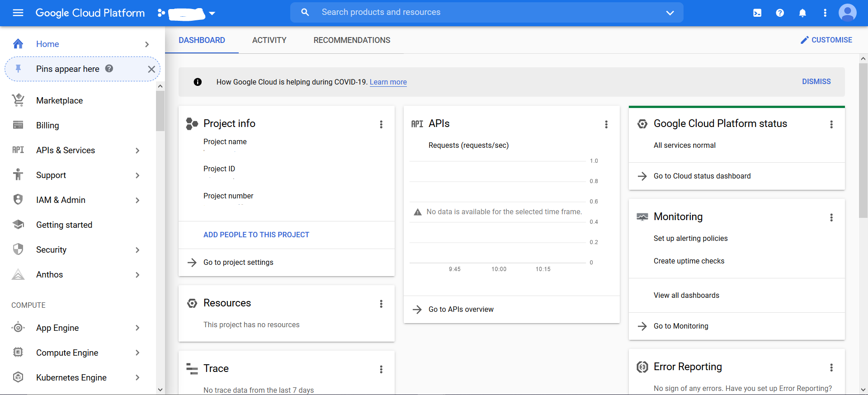Open Resources card three-dot menu
This screenshot has width=868, height=395.
click(x=381, y=304)
